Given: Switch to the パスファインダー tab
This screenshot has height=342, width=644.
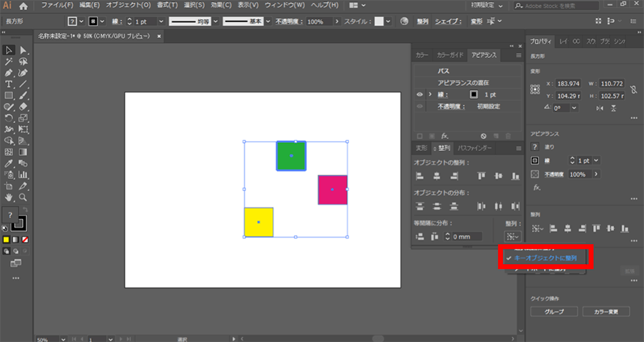Looking at the screenshot, I should coord(474,148).
